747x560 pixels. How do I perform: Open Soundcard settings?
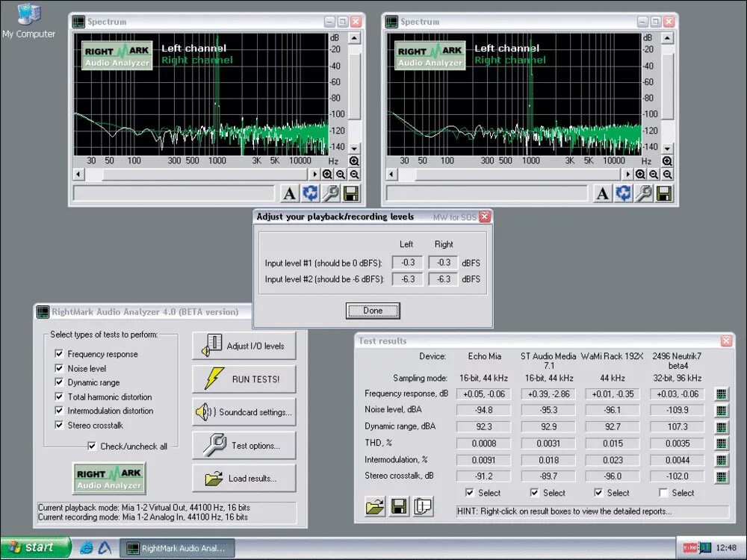click(x=244, y=412)
